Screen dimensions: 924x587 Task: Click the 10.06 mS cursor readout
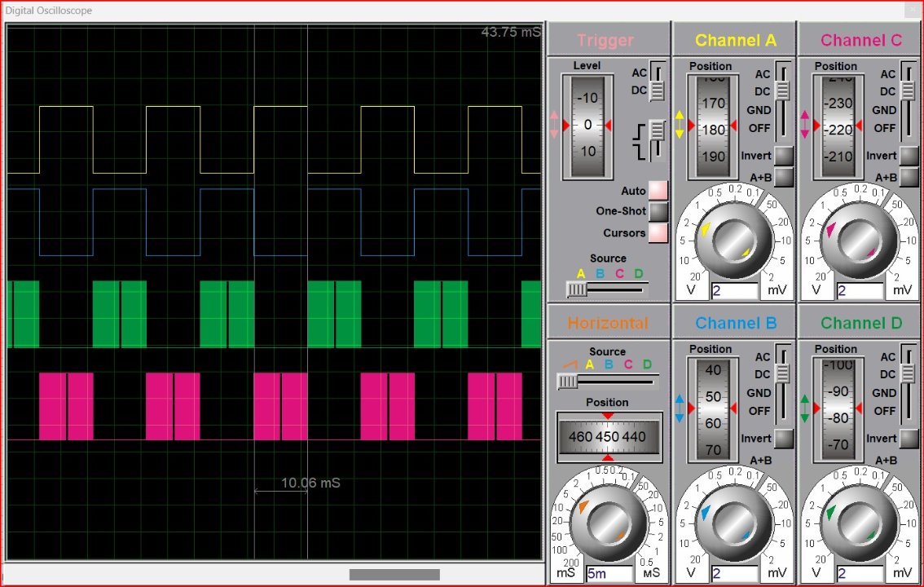click(310, 483)
